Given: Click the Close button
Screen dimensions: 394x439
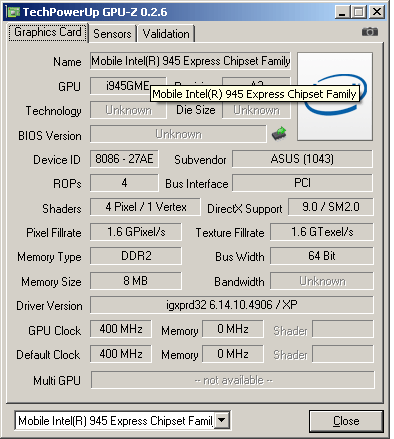Looking at the screenshot, I should [346, 421].
